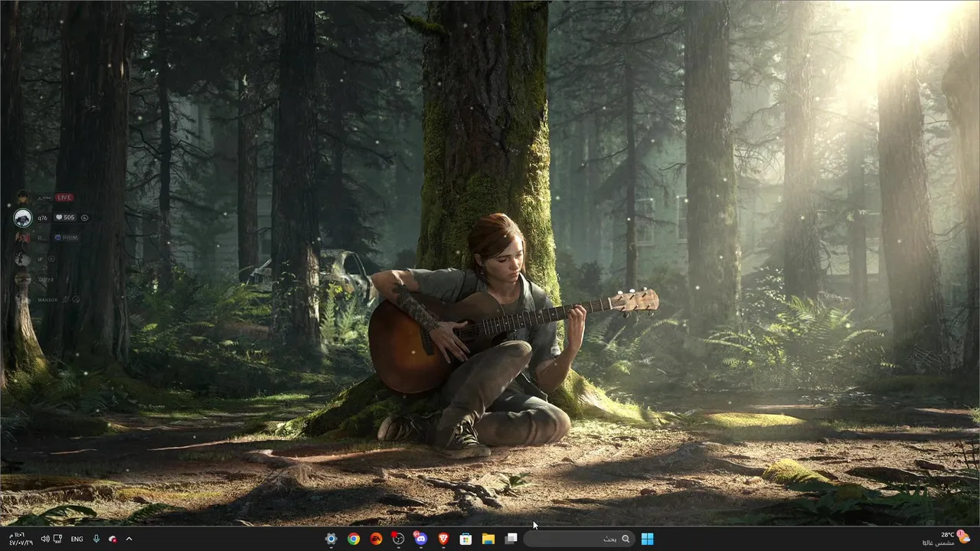This screenshot has width=980, height=551.
Task: Open the EA app from the taskbar
Action: [x=376, y=539]
